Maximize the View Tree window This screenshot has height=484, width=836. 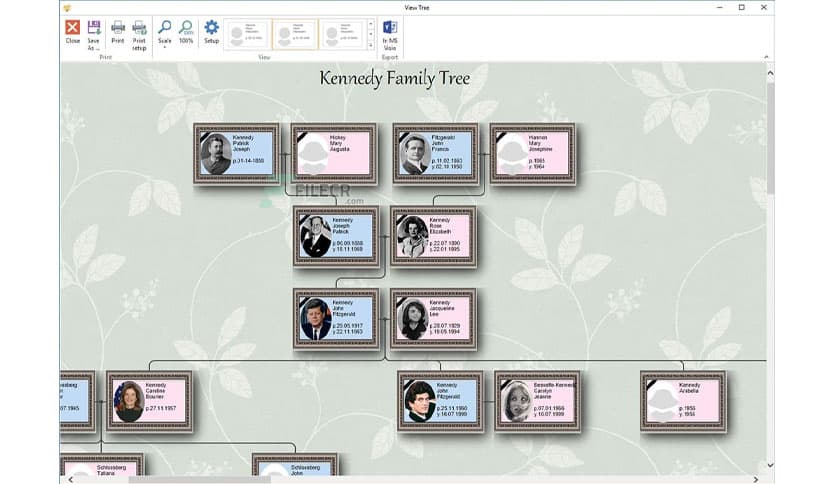[x=742, y=7]
